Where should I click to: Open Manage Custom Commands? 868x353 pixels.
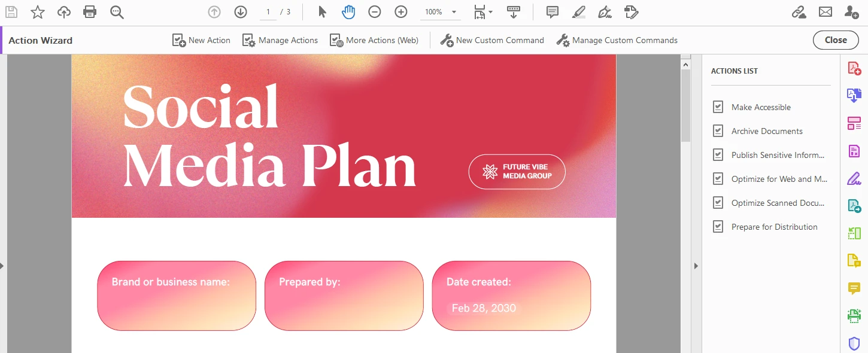[617, 40]
